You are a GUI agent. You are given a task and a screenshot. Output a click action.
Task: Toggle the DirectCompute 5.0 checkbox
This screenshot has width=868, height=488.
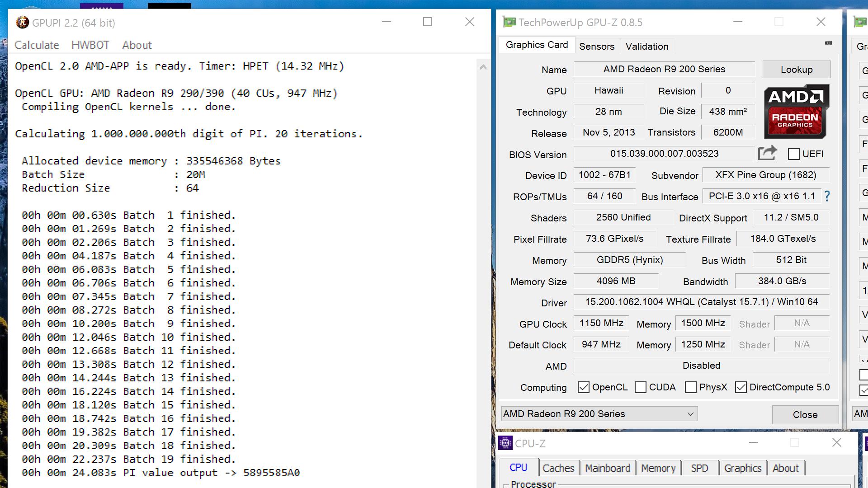coord(741,387)
